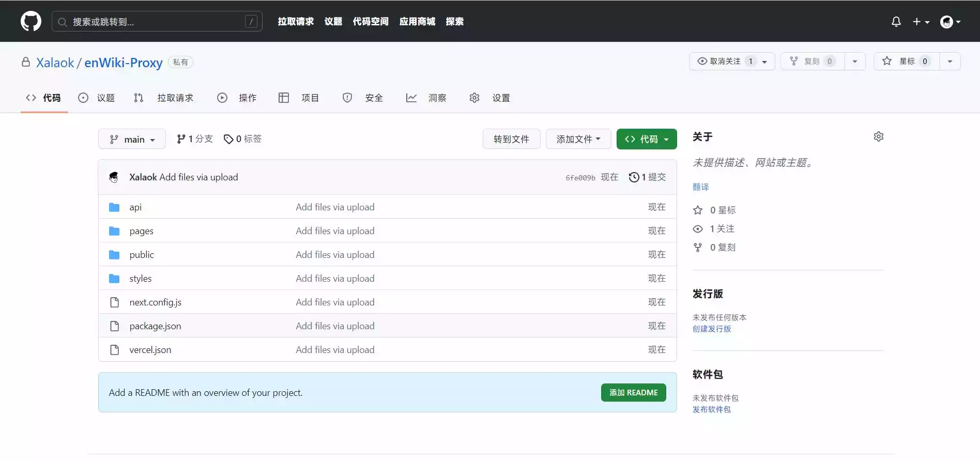Open the next.config.js file
Screen dimensions: 980x461
pos(156,302)
